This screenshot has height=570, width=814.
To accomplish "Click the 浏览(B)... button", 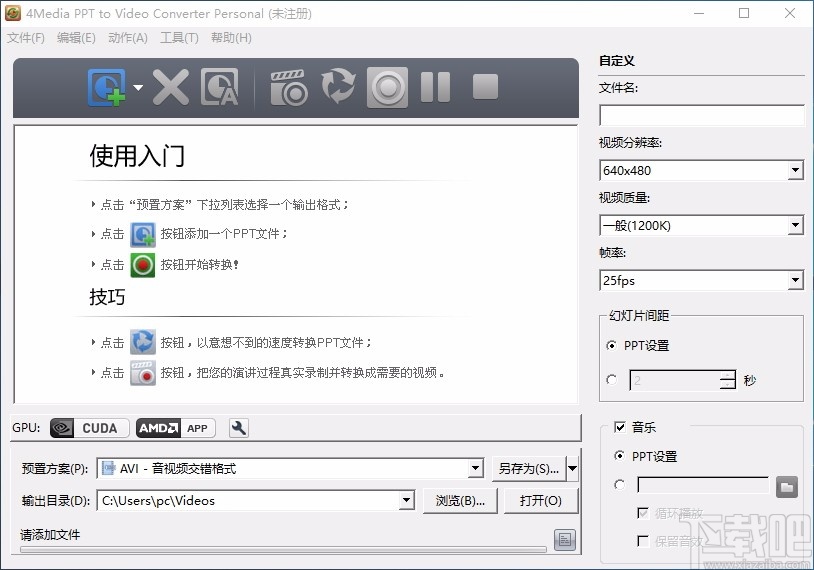I will 460,501.
